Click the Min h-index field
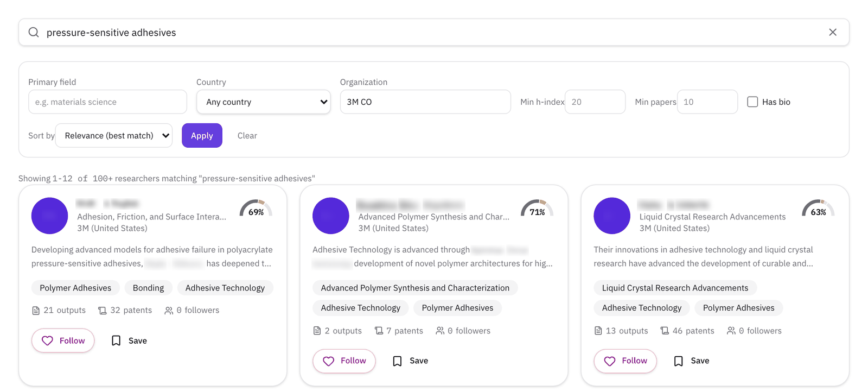This screenshot has height=391, width=868. (x=595, y=102)
